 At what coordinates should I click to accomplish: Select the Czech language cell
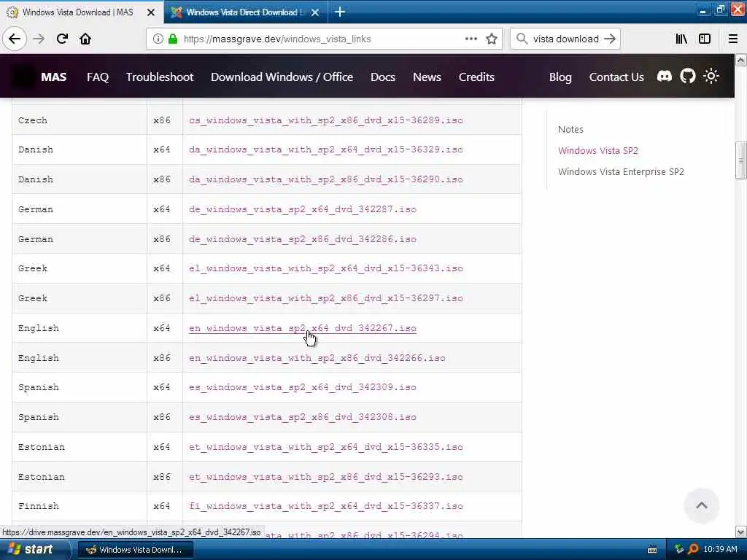coord(79,120)
